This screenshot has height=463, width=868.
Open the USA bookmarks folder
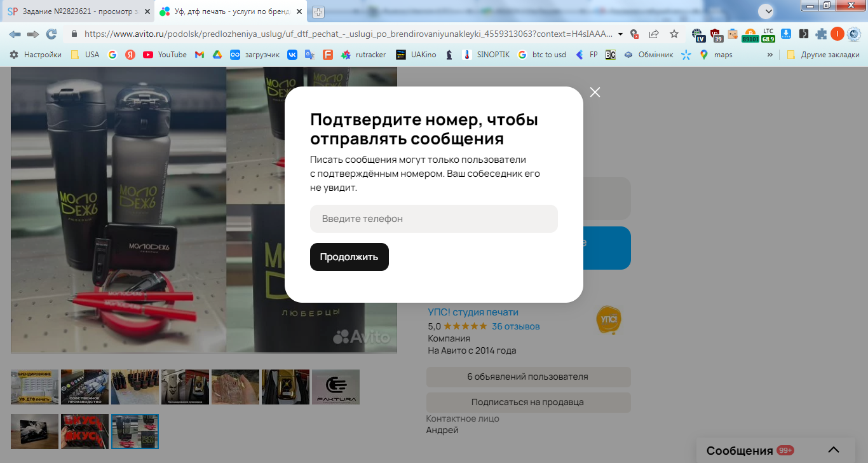[85, 55]
